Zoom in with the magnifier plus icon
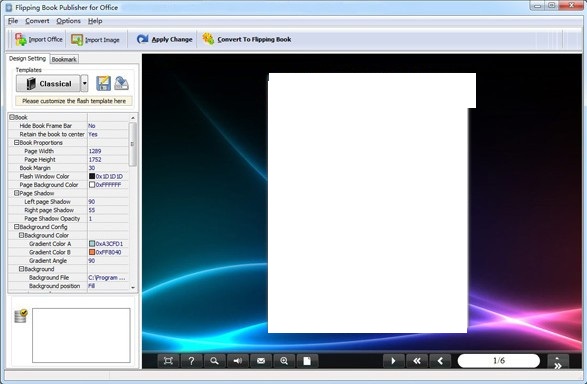587x384 pixels. click(284, 361)
